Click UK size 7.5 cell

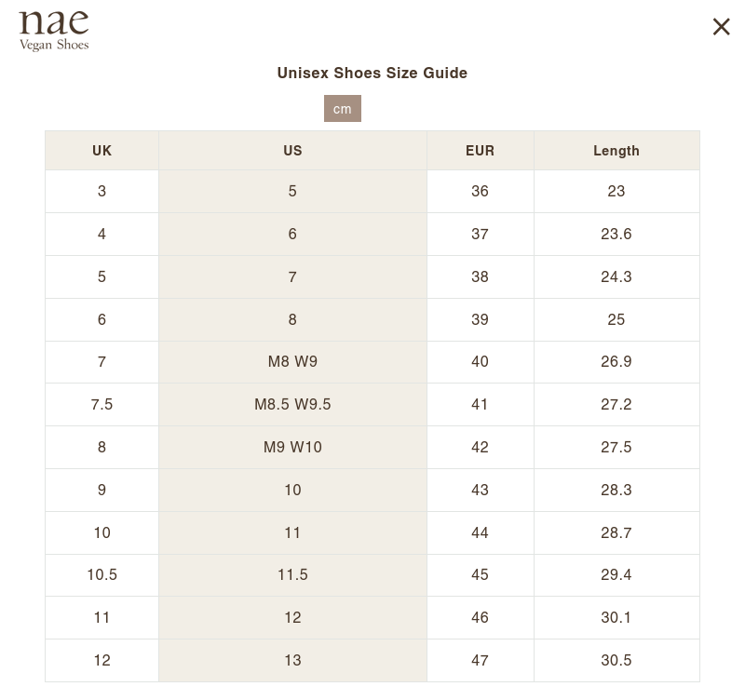point(102,404)
